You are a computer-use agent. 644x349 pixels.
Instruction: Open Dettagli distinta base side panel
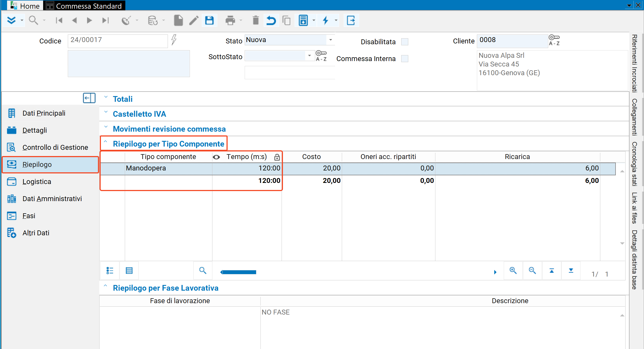635,260
